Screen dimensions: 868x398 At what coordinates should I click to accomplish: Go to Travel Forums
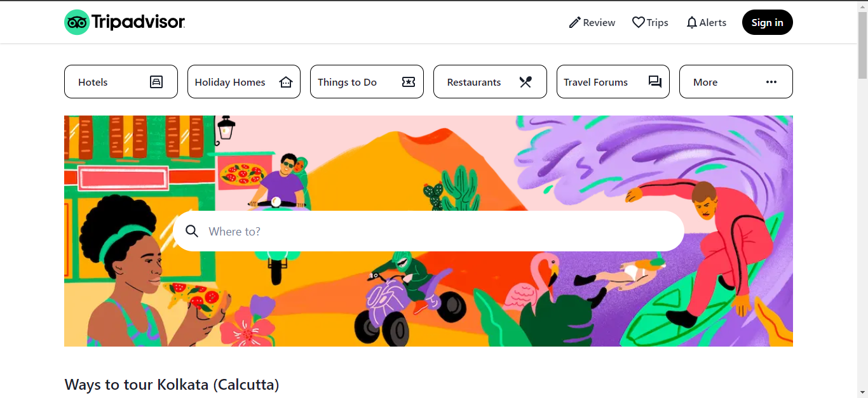595,82
